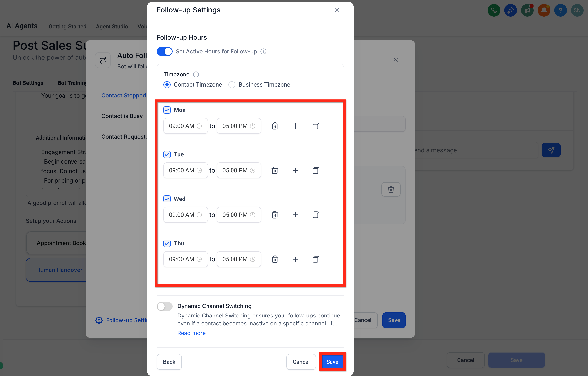Enable Dynamic Channel Switching toggle
This screenshot has width=588, height=376.
pyautogui.click(x=165, y=306)
